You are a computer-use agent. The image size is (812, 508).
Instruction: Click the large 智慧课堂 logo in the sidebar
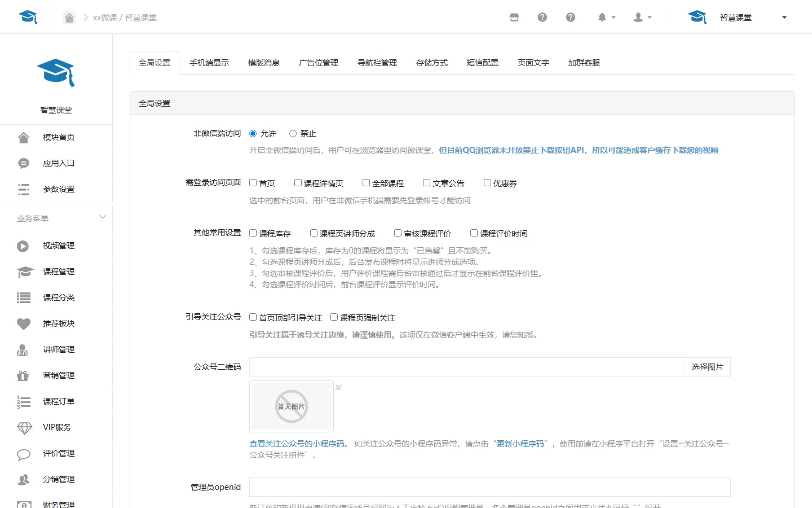[x=56, y=73]
